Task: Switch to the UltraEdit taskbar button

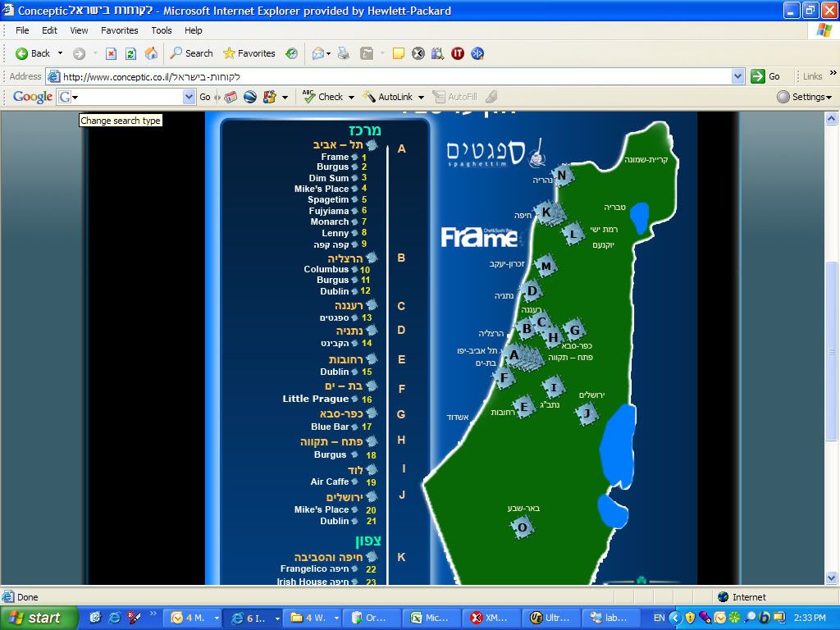Action: pos(549,618)
